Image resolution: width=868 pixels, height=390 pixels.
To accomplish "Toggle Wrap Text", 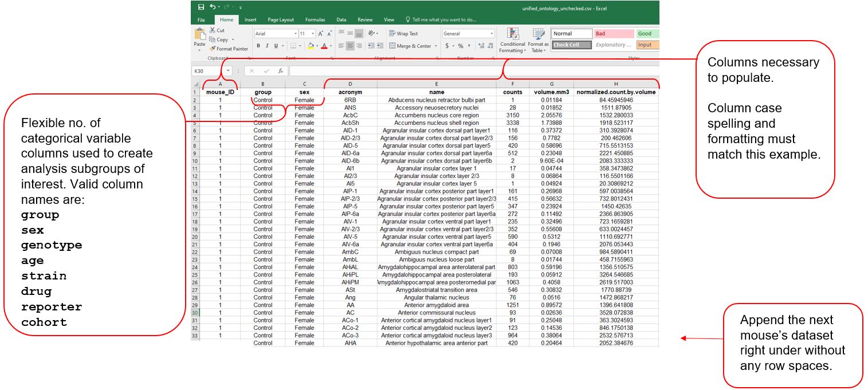I will click(403, 34).
